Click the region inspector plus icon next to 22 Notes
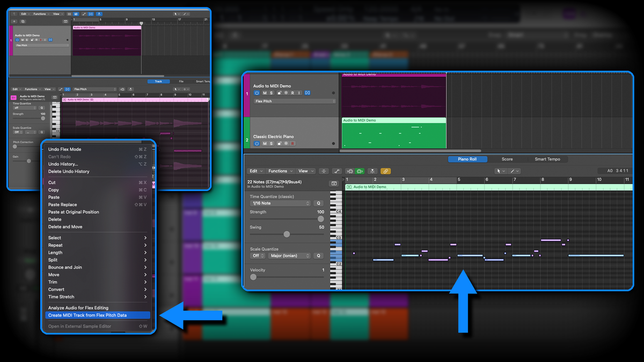 click(334, 183)
